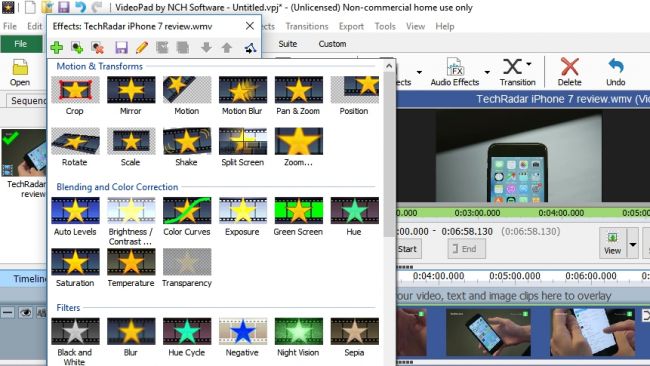Switch to the Suite tab
Screen dimensions: 650x366
pyautogui.click(x=288, y=44)
